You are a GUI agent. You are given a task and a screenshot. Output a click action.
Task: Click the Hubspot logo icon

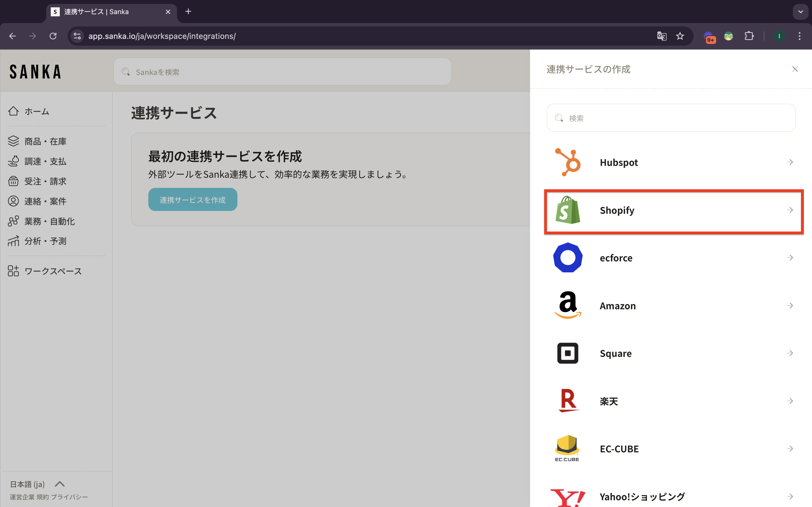568,162
